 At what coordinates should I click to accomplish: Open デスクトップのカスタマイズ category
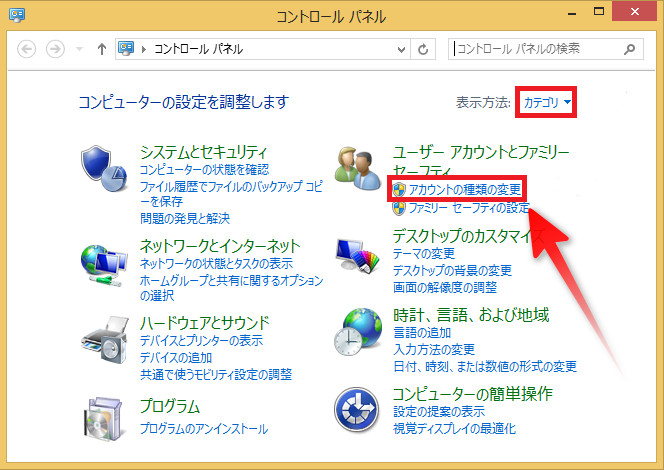pyautogui.click(x=468, y=236)
